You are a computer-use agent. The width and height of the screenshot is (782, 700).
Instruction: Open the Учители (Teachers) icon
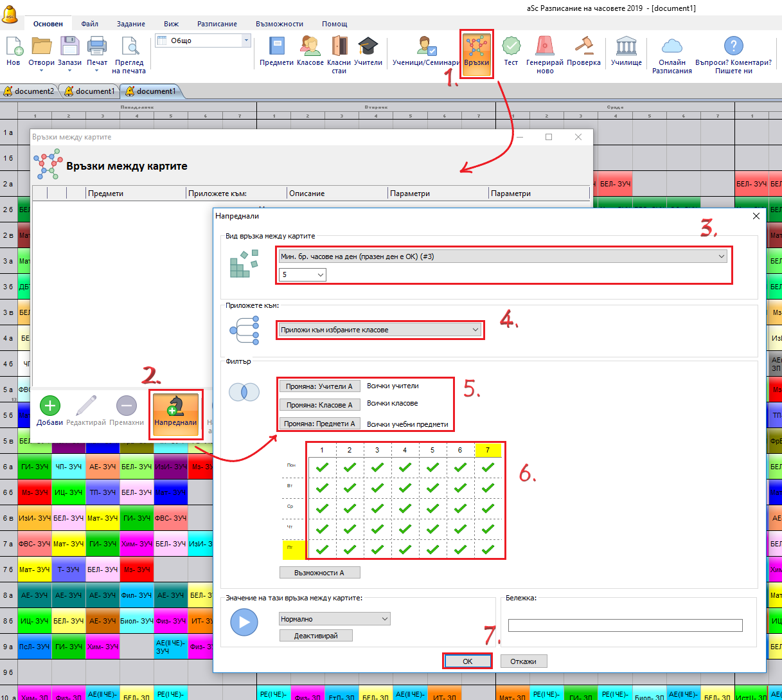click(x=368, y=48)
